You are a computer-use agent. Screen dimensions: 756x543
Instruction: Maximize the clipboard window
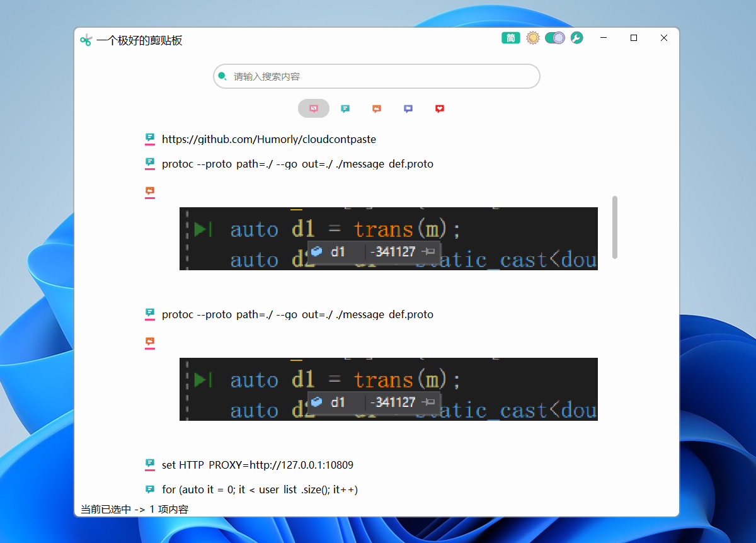click(x=634, y=38)
